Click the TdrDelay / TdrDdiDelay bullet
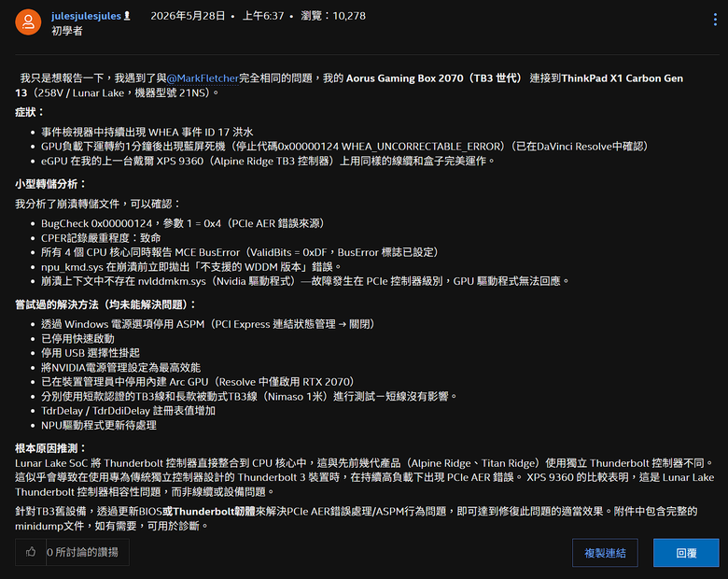This screenshot has width=728, height=579. [x=128, y=410]
